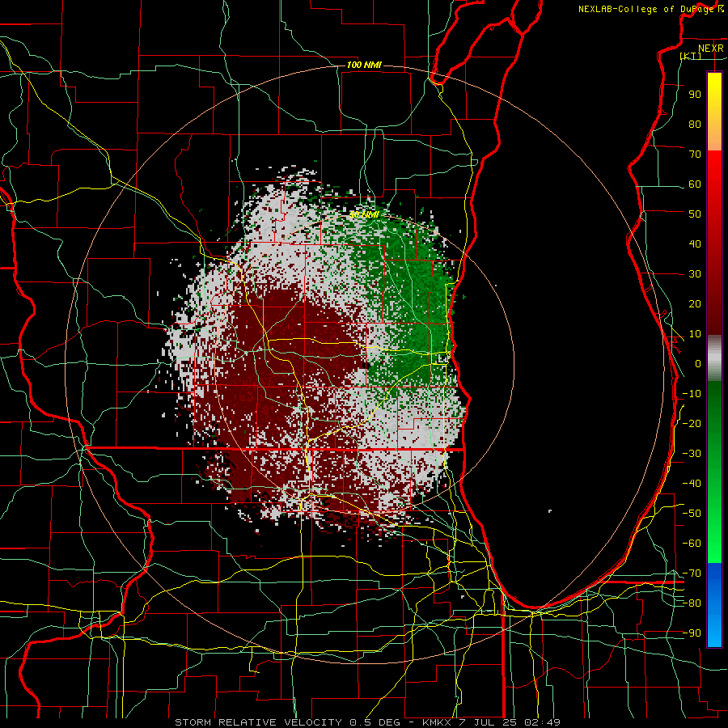Select the positive 50 scale label

(x=695, y=214)
